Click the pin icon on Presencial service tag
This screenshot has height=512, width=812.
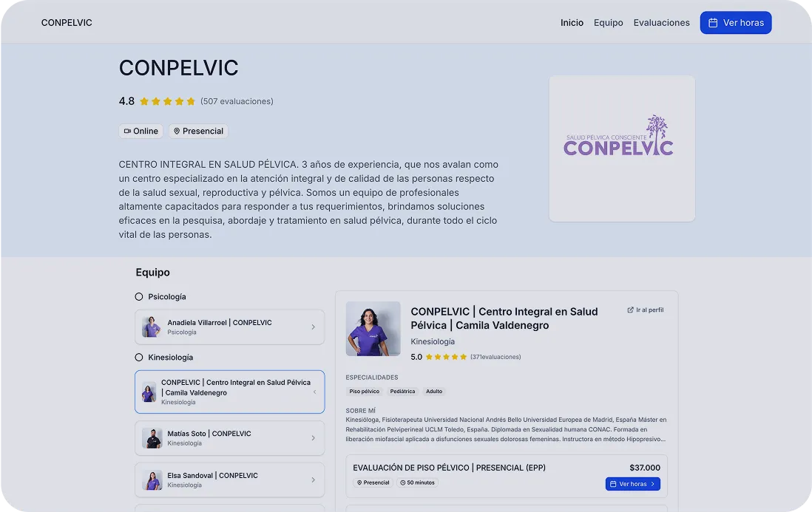point(359,482)
